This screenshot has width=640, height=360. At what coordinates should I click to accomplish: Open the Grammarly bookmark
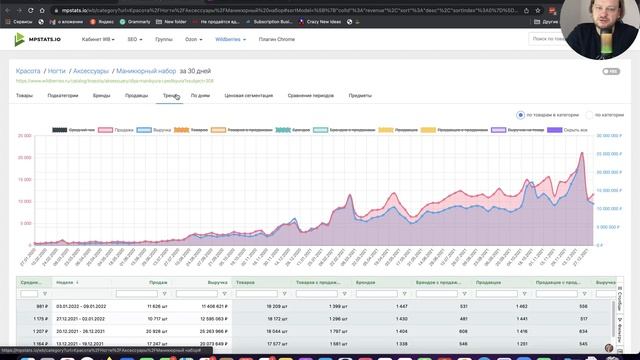(x=135, y=22)
